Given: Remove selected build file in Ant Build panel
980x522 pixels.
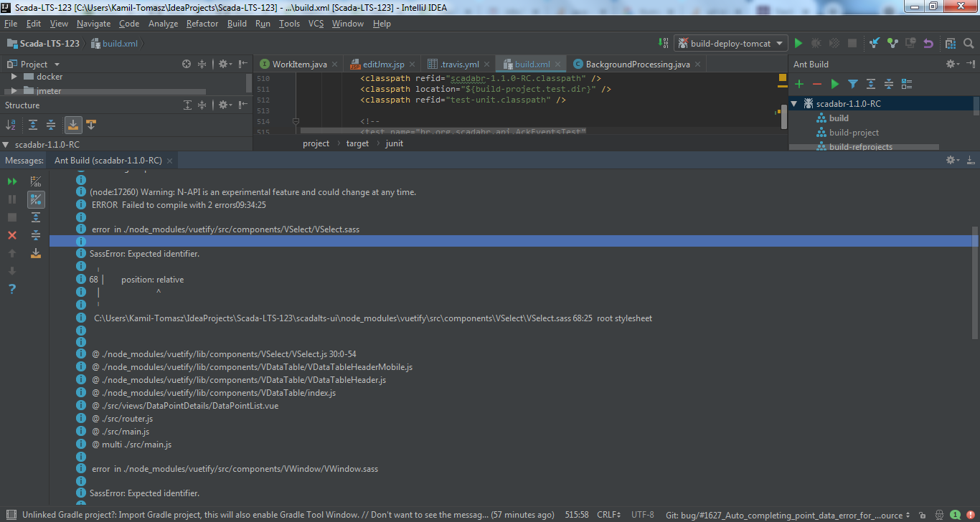Looking at the screenshot, I should (x=817, y=84).
